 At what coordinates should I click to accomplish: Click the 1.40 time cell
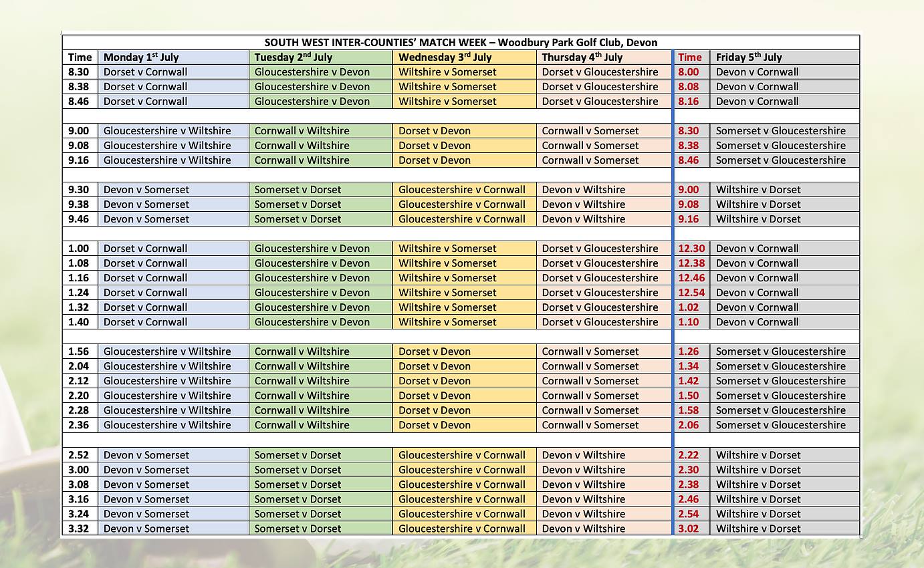click(80, 321)
